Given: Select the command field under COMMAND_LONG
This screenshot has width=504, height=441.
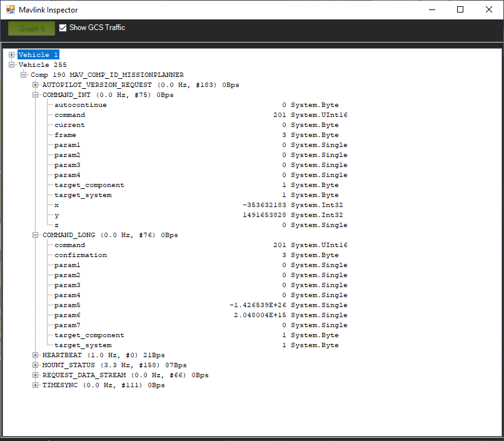Looking at the screenshot, I should pyautogui.click(x=201, y=245).
